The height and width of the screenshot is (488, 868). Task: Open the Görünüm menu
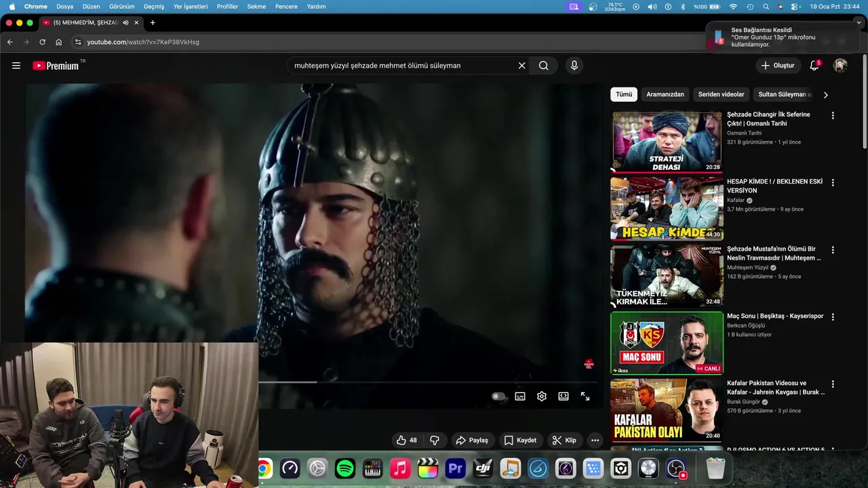(x=122, y=6)
